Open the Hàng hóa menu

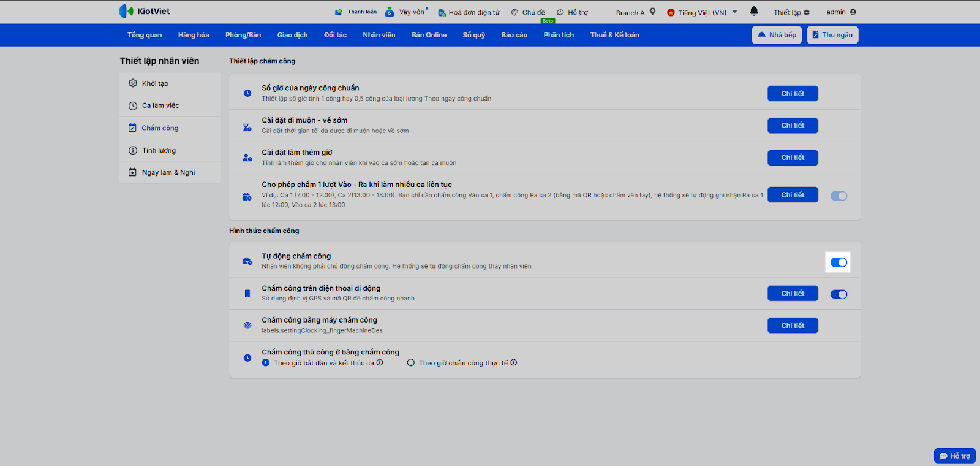point(194,35)
